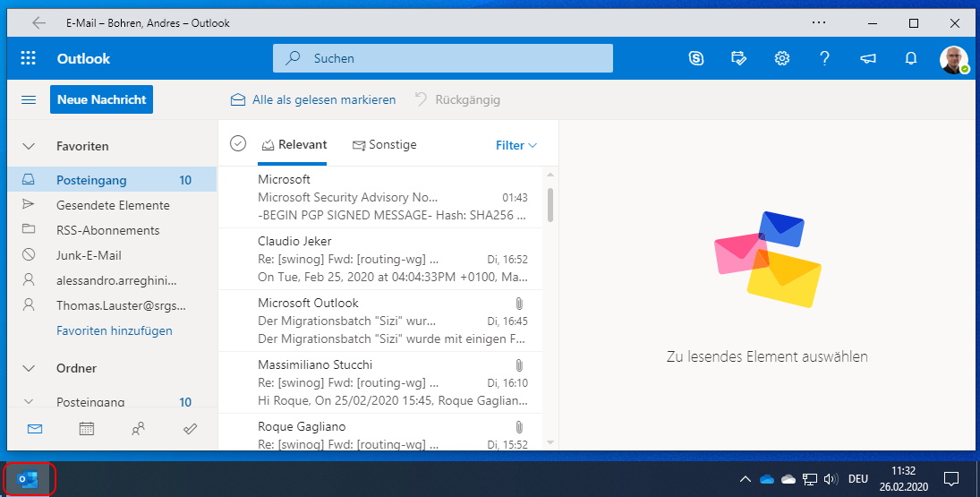Screen dimensions: 980x497
Task: Switch to People view icon
Action: pyautogui.click(x=138, y=429)
